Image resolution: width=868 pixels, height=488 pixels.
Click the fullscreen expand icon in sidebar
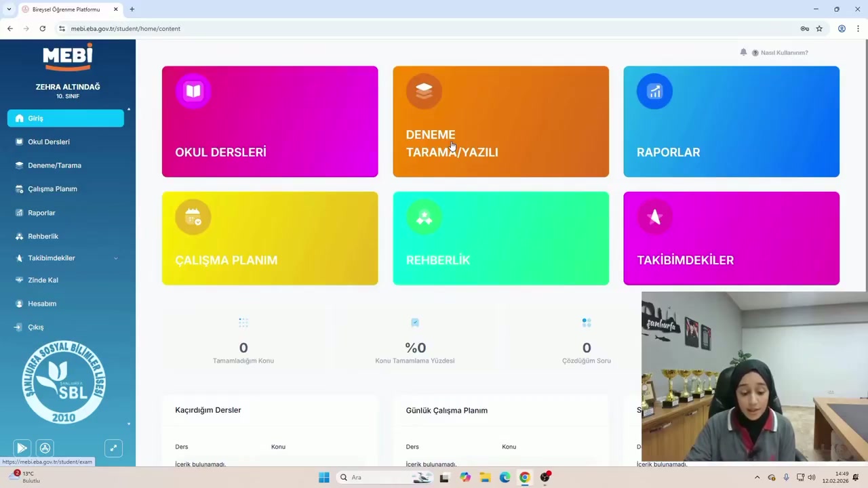point(113,448)
